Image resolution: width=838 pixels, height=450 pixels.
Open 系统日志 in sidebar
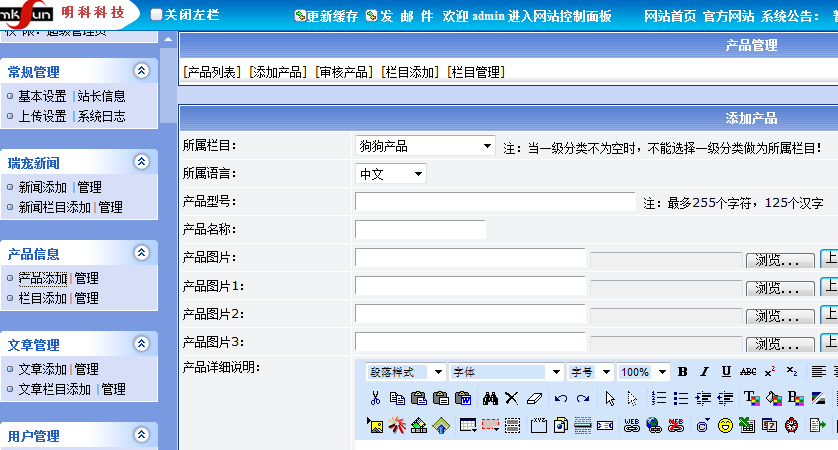click(x=102, y=116)
